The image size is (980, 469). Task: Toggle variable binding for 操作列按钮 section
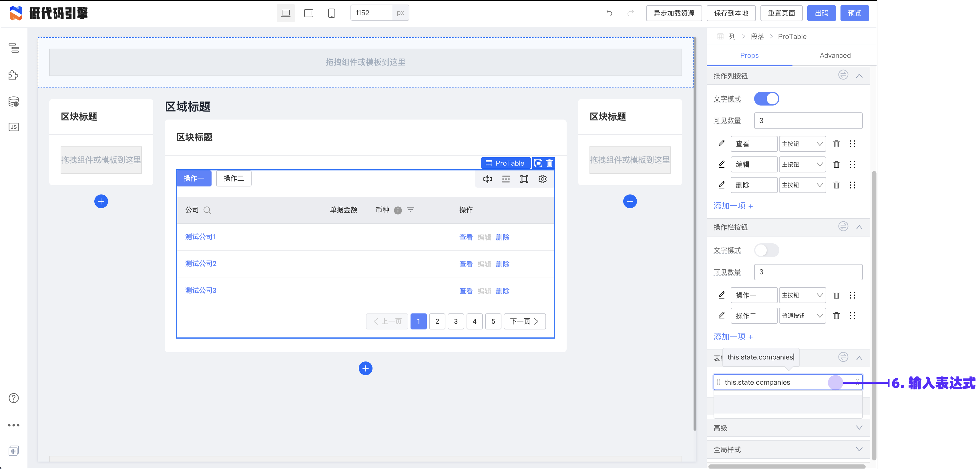coord(843,75)
